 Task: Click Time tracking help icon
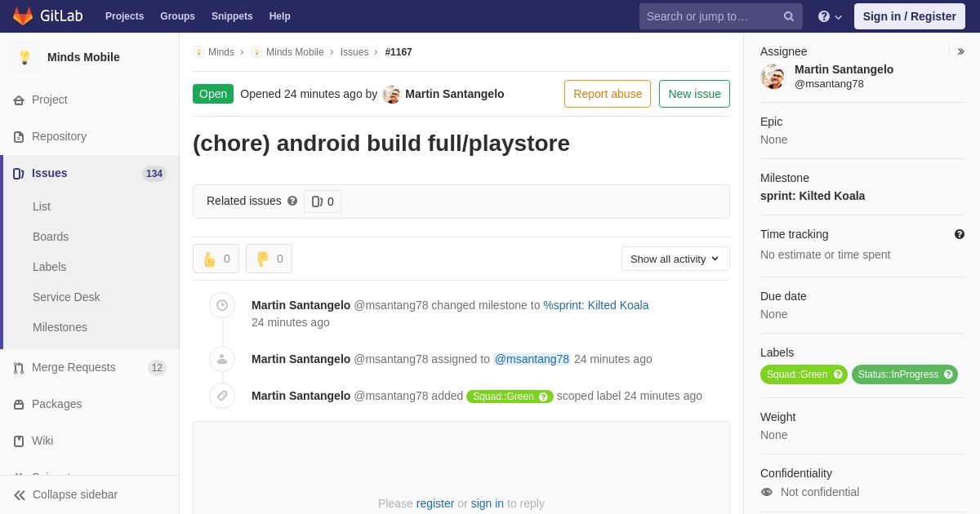pos(960,234)
